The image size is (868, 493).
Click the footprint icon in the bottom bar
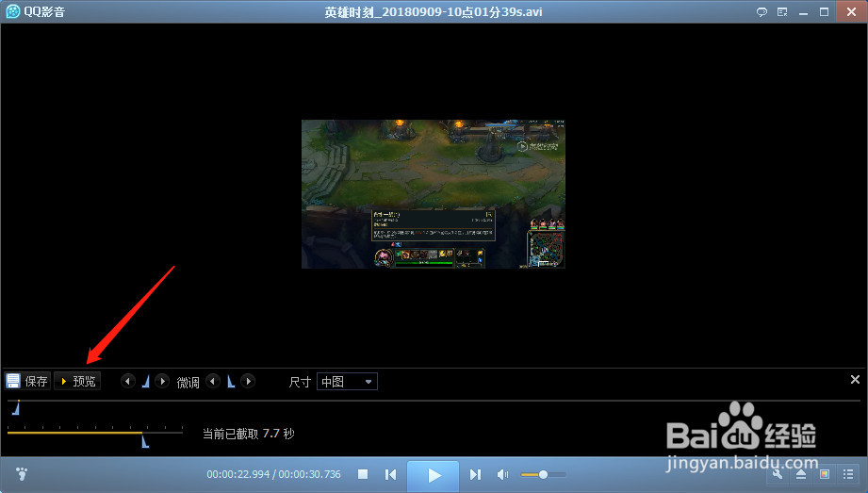(22, 474)
